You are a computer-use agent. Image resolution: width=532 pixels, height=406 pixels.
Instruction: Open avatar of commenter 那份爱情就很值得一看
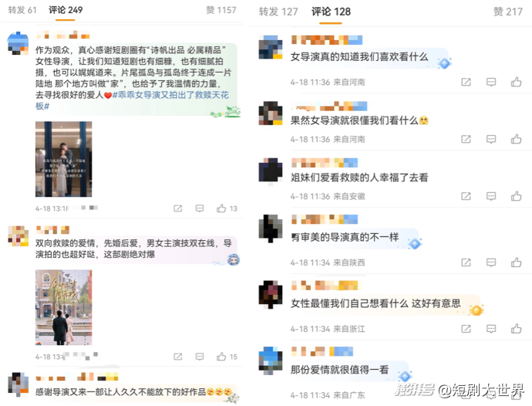(271, 360)
